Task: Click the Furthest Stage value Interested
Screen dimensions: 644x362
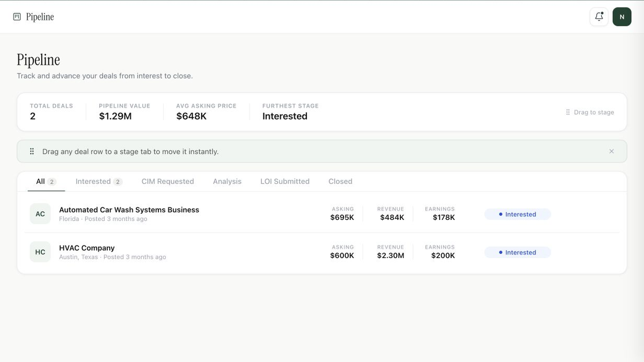Action: click(285, 116)
